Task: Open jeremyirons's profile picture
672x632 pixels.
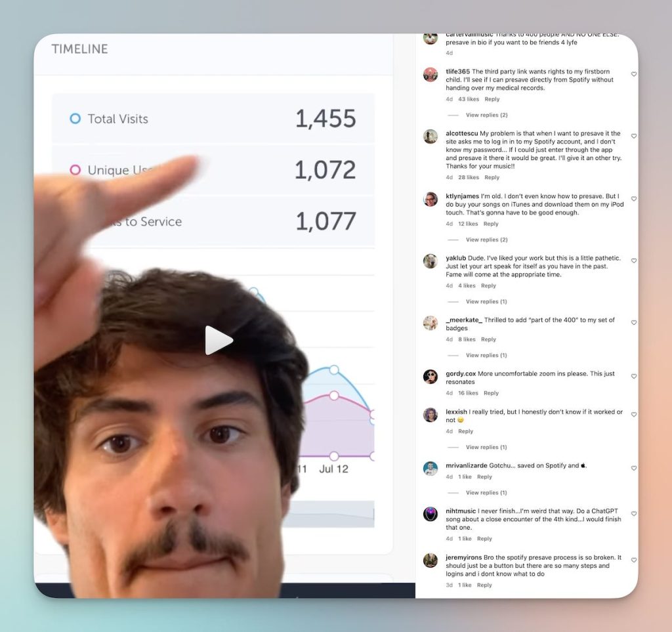Action: coord(430,560)
